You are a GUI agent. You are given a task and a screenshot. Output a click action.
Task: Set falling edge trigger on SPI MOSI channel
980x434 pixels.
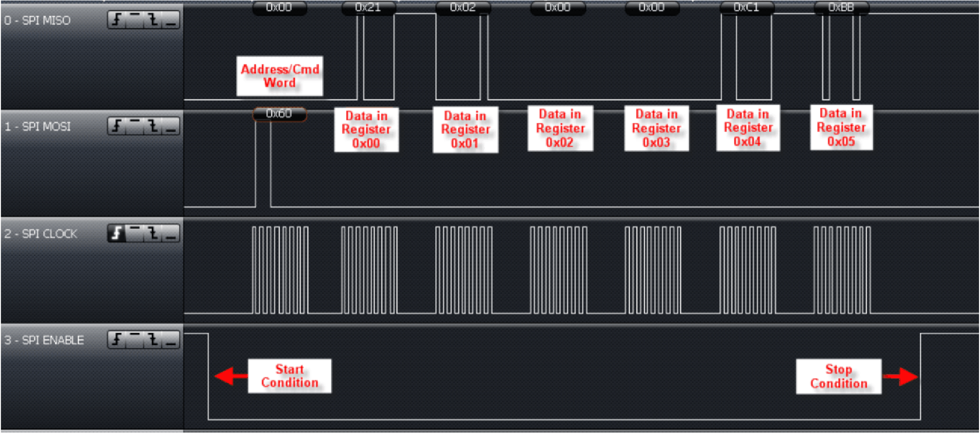[153, 126]
